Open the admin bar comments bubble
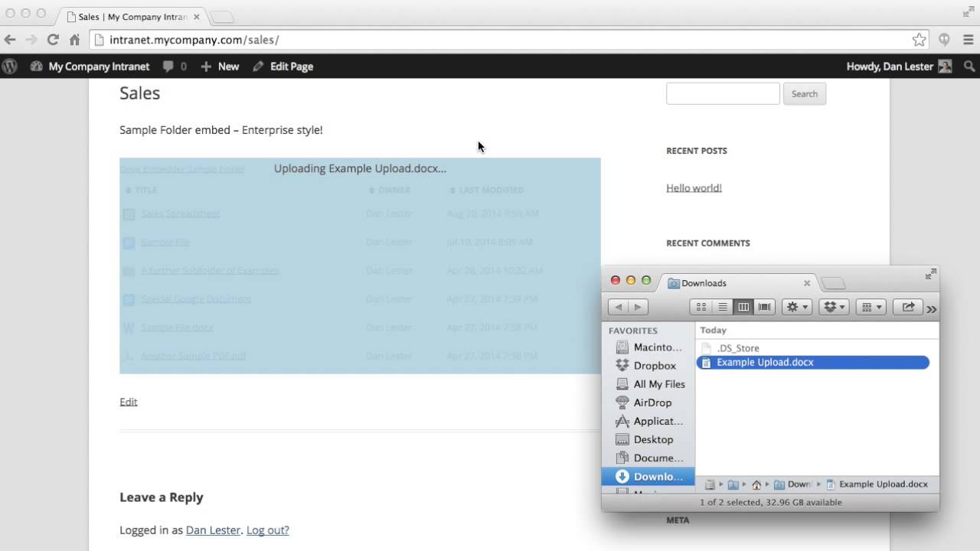The image size is (980, 551). pos(175,67)
